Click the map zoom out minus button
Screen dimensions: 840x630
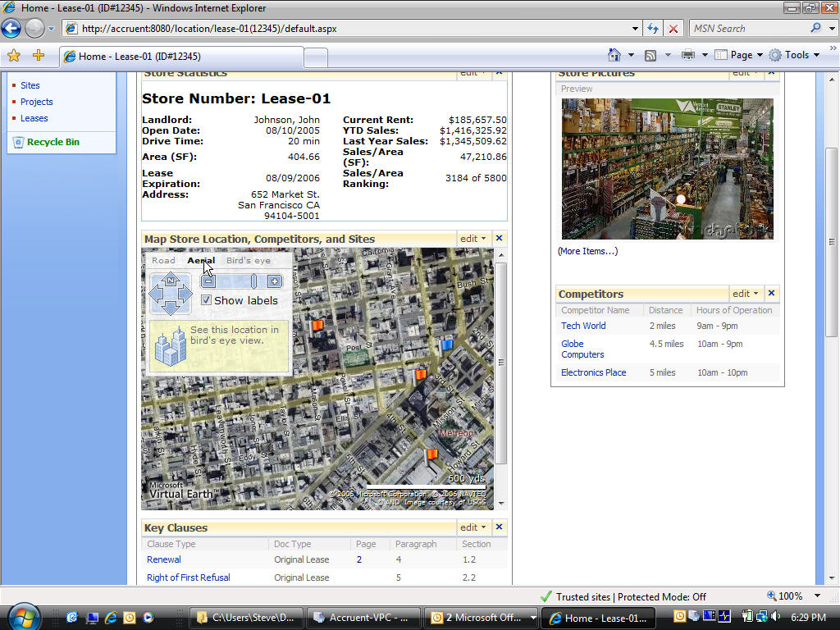208,281
